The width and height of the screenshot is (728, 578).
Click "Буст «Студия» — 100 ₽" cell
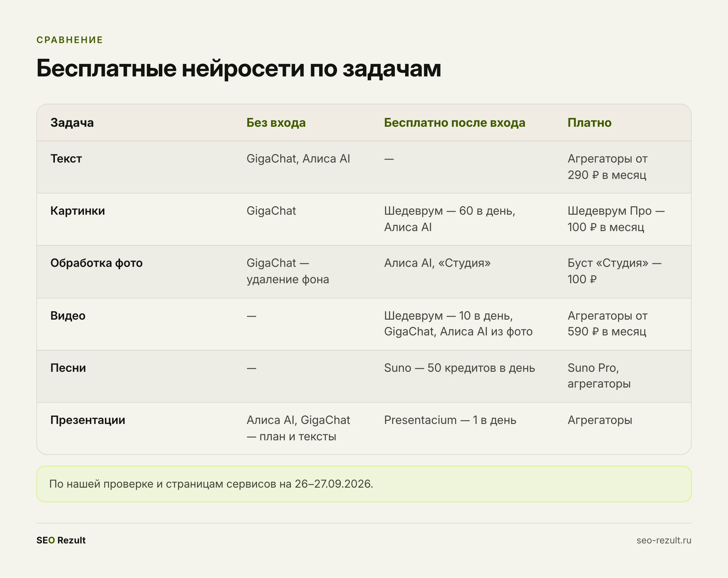click(x=614, y=271)
